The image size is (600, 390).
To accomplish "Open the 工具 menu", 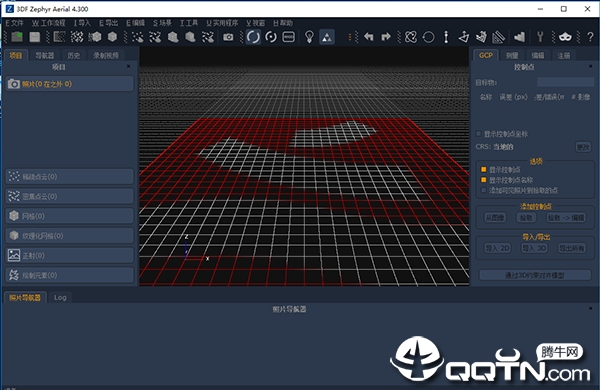I will (x=189, y=23).
